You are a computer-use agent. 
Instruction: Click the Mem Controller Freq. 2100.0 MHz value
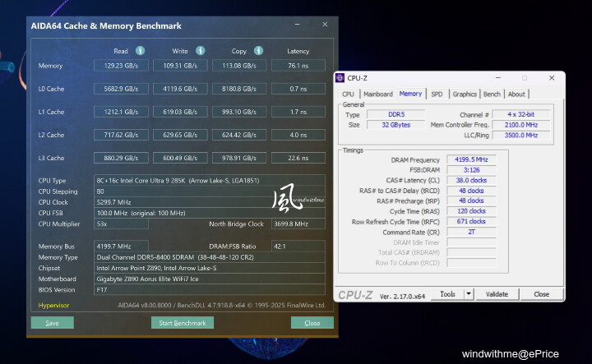521,125
